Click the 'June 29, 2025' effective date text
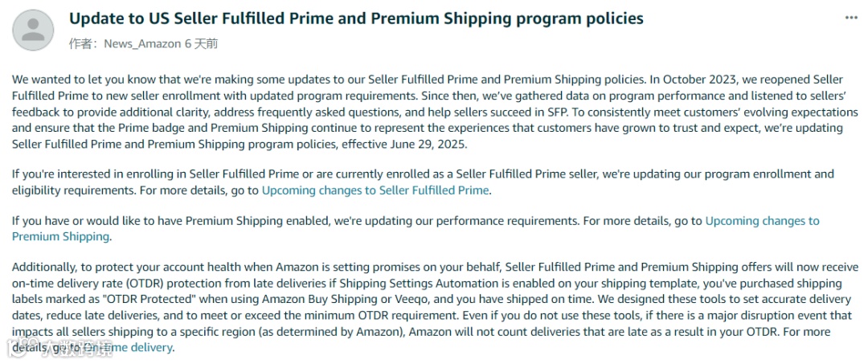Image resolution: width=868 pixels, height=364 pixels. (426, 144)
